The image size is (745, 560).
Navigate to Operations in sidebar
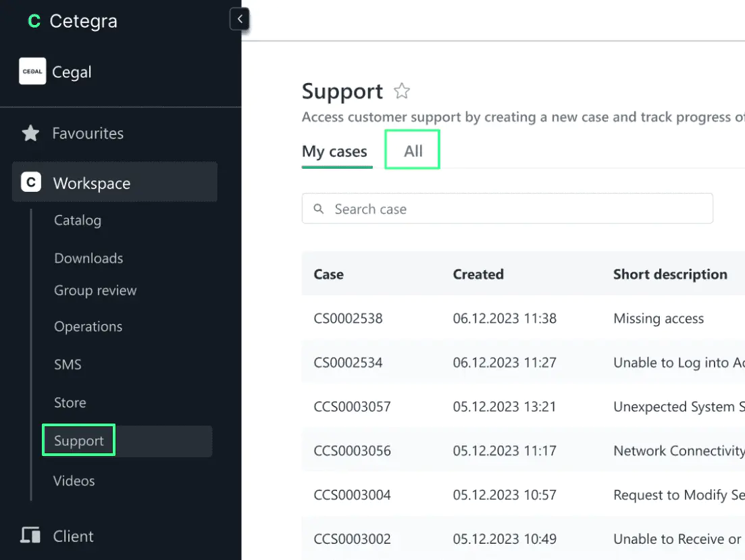pyautogui.click(x=88, y=326)
